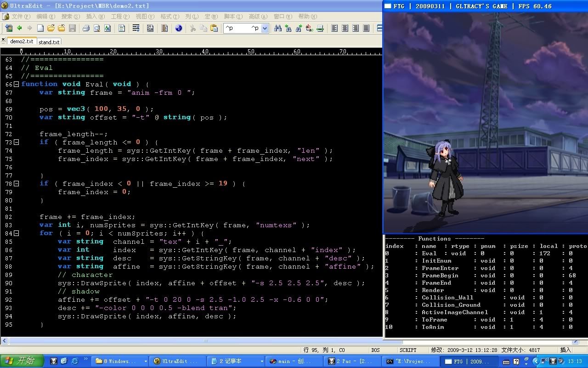Paste from clipboard toolbar icon
Viewport: 588px width, 368px height.
pos(214,28)
